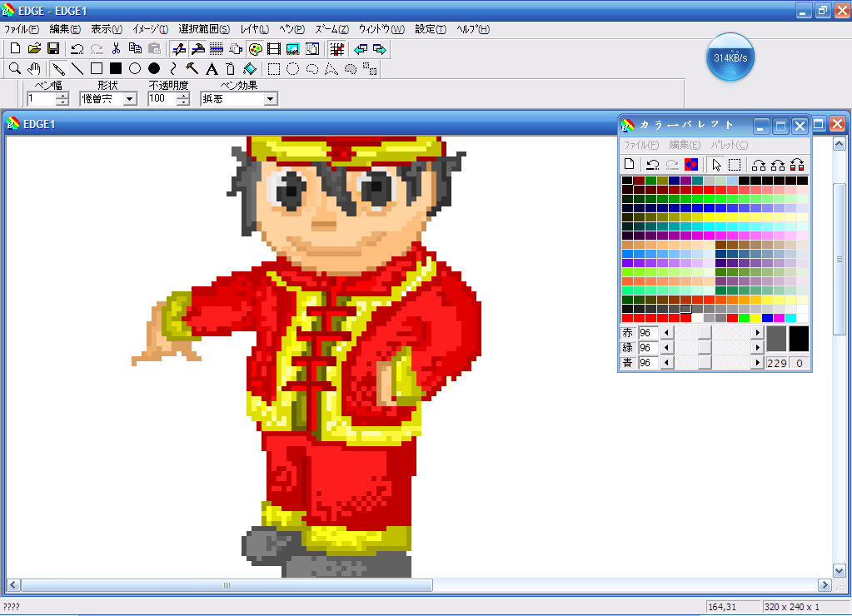
Task: Click the black background color swatch
Action: coord(799,339)
